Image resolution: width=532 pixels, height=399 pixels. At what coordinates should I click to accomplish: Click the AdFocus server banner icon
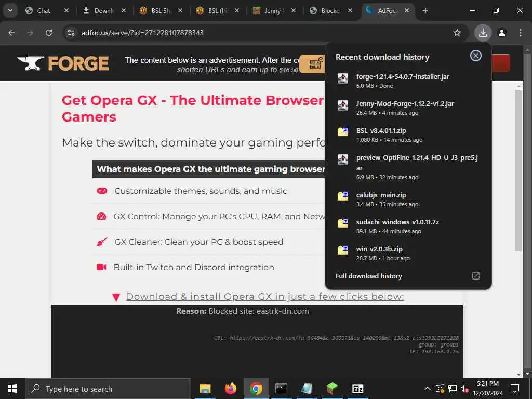click(x=316, y=63)
